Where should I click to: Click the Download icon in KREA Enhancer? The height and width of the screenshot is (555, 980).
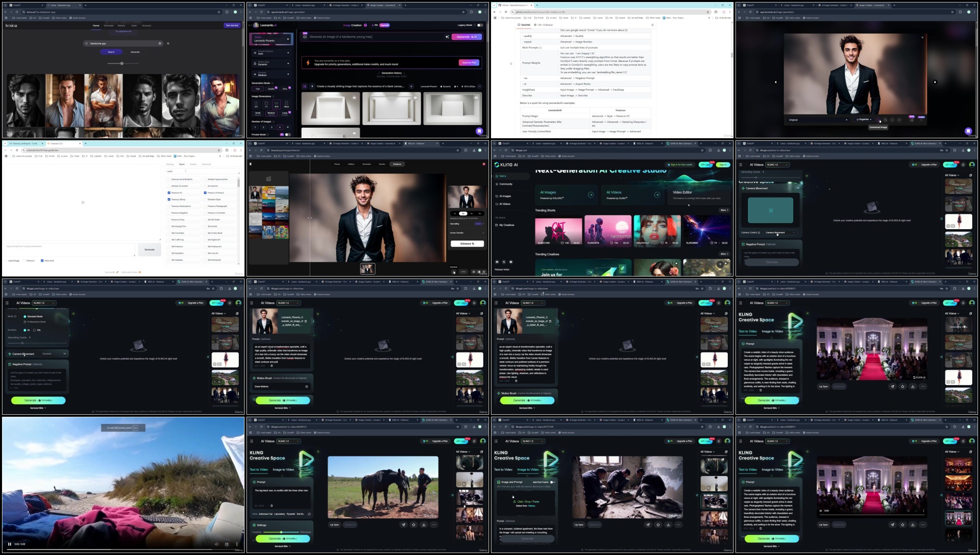(x=454, y=272)
